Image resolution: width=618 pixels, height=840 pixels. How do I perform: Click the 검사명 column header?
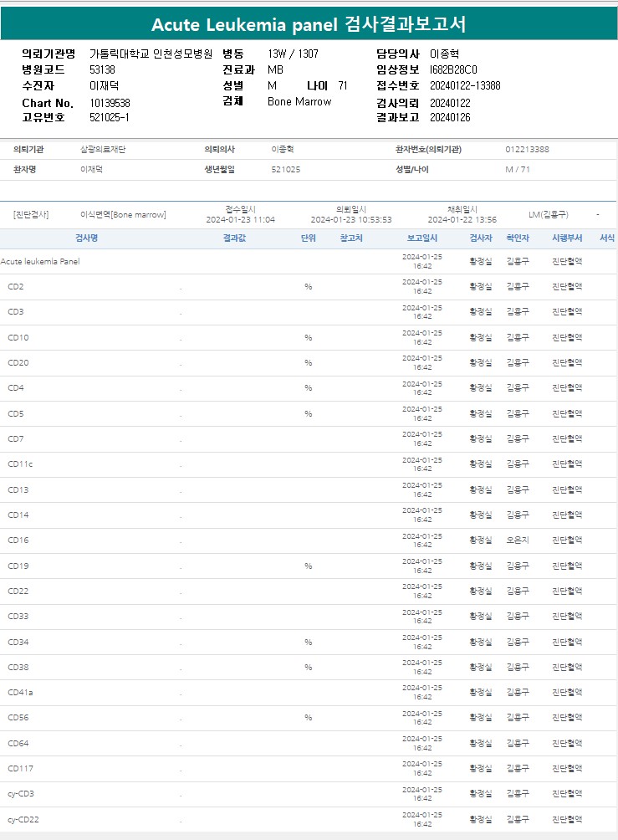[x=86, y=238]
